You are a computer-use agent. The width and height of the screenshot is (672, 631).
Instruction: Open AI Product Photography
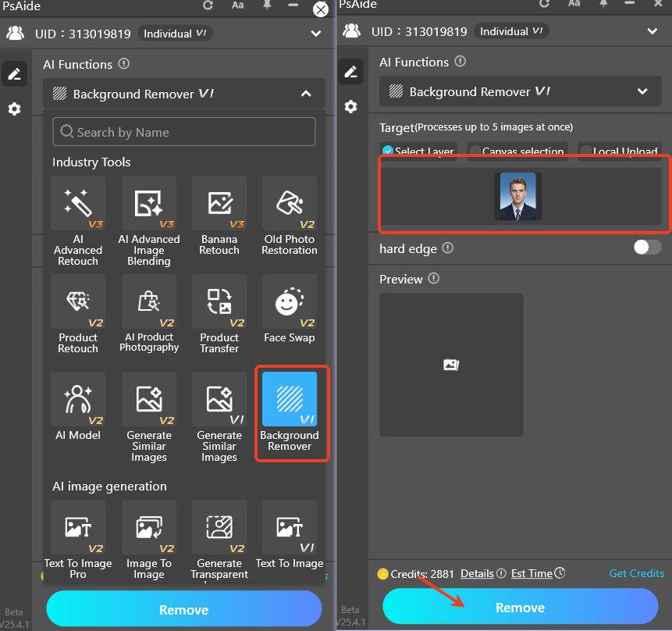[x=149, y=302]
